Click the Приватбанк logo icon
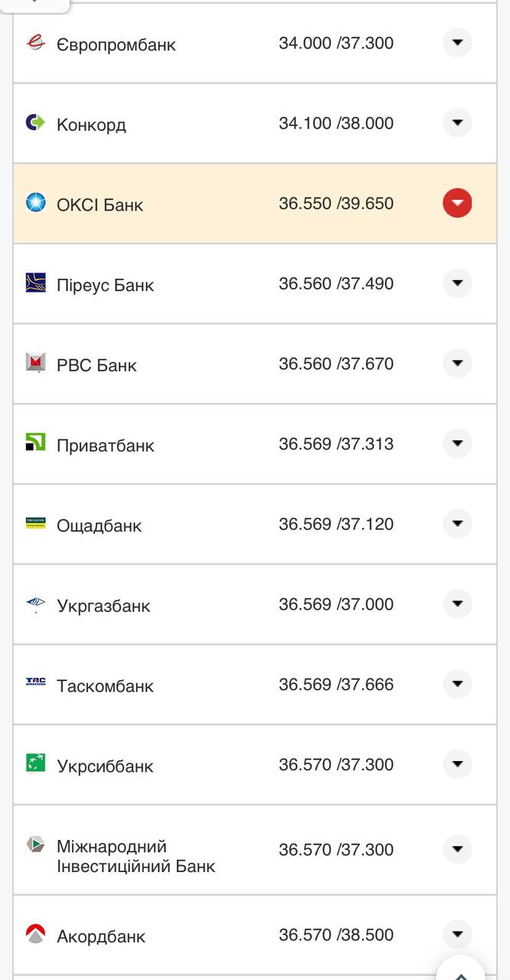The width and height of the screenshot is (510, 980). point(36,443)
